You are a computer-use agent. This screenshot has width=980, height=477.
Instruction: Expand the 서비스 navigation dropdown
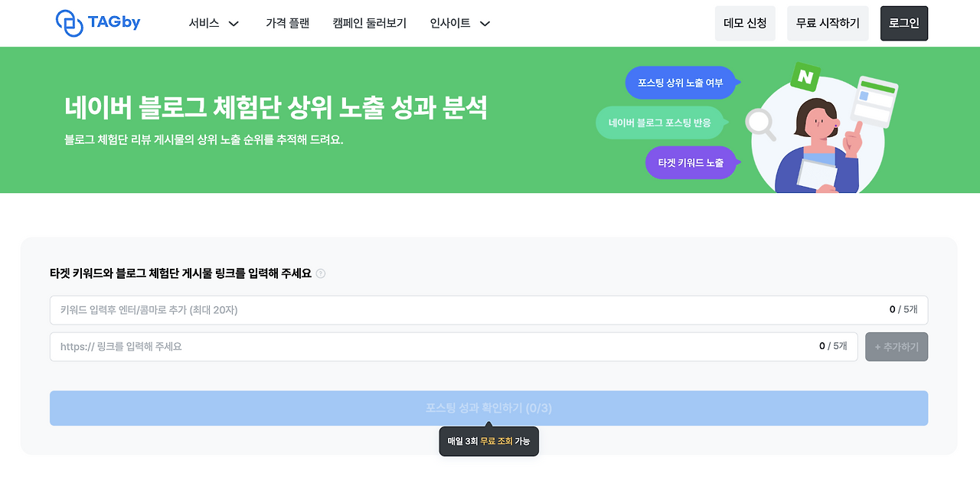pos(204,23)
